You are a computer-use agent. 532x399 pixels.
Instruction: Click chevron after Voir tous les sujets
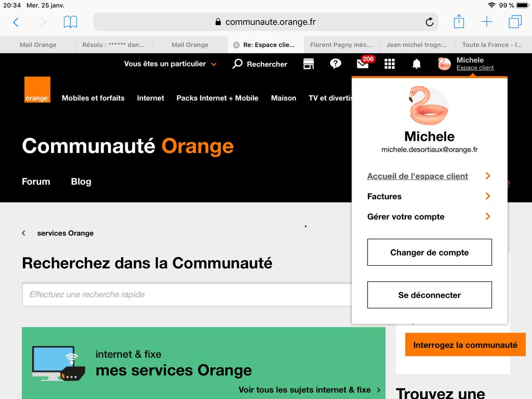click(378, 390)
